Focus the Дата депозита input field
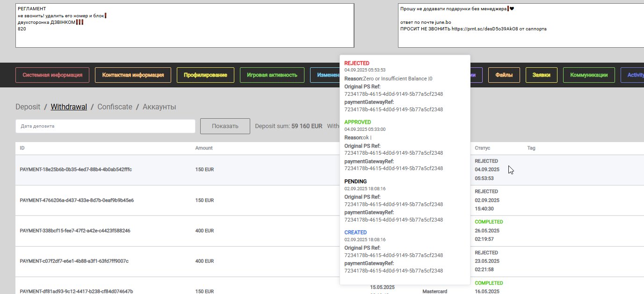 pyautogui.click(x=105, y=126)
